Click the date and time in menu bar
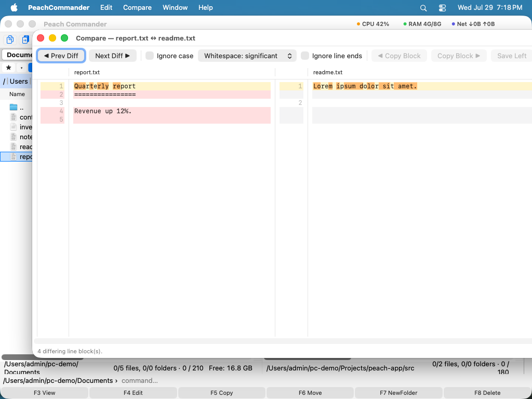 490,7
